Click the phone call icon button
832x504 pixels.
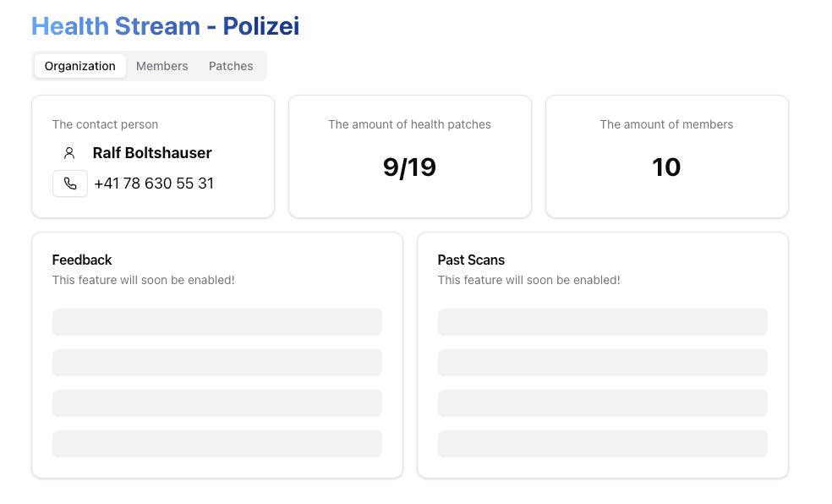pos(70,184)
